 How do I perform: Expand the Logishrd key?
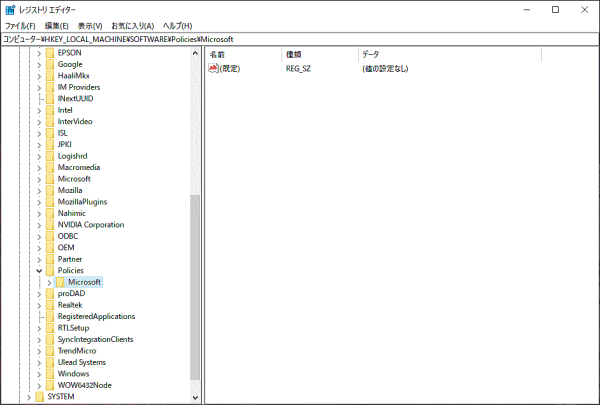(39, 157)
